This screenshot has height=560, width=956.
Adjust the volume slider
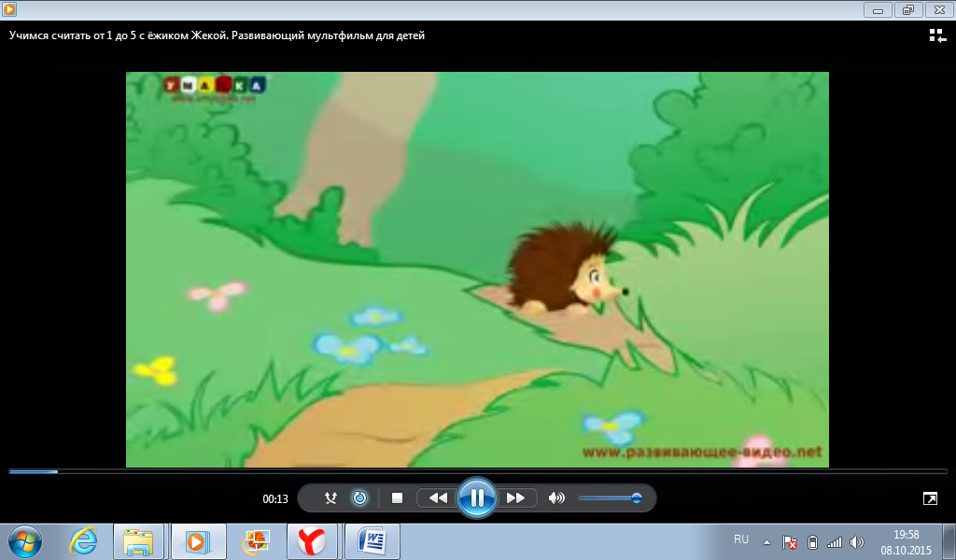610,497
